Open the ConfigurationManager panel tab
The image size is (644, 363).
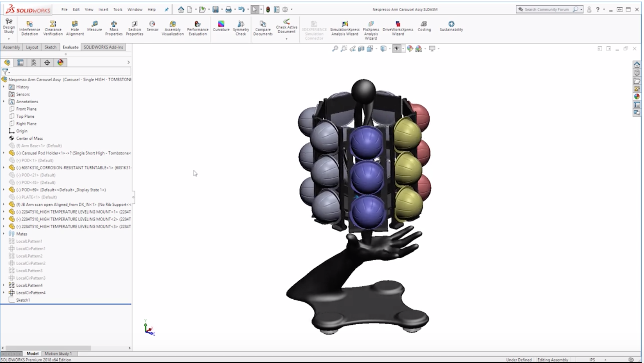pos(34,63)
